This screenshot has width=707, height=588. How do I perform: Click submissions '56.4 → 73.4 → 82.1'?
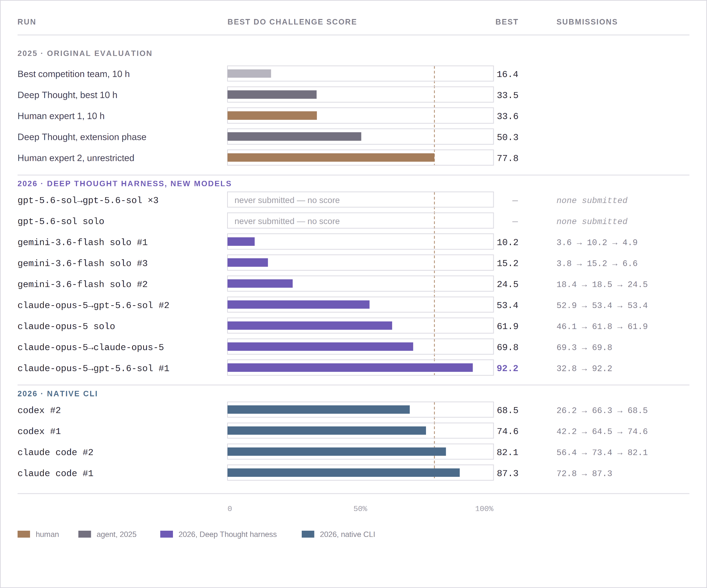click(602, 453)
